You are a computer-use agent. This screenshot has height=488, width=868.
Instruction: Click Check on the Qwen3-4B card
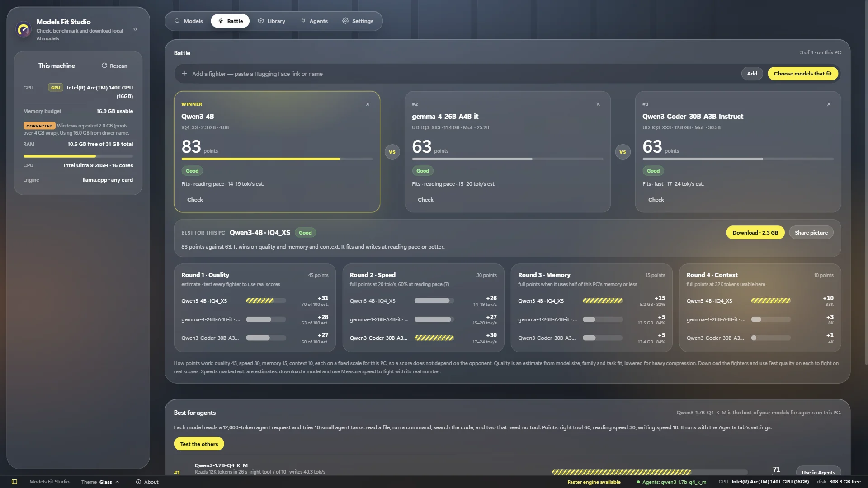click(195, 199)
